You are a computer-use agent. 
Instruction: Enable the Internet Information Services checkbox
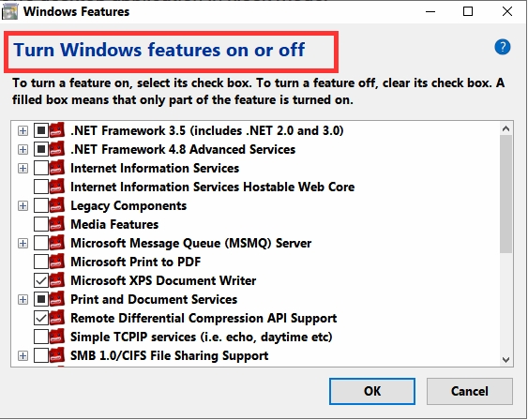pos(41,168)
